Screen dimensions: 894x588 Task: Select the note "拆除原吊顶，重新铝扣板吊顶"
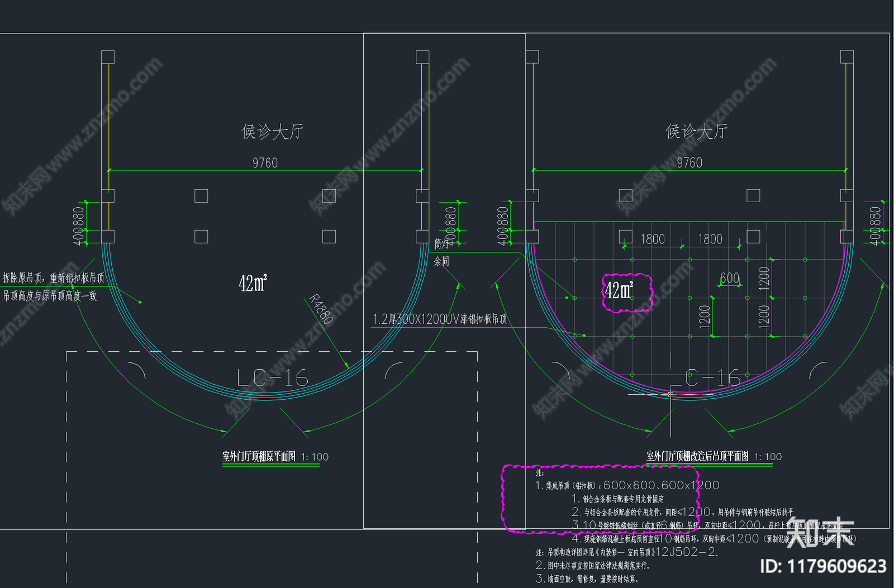coord(54,278)
